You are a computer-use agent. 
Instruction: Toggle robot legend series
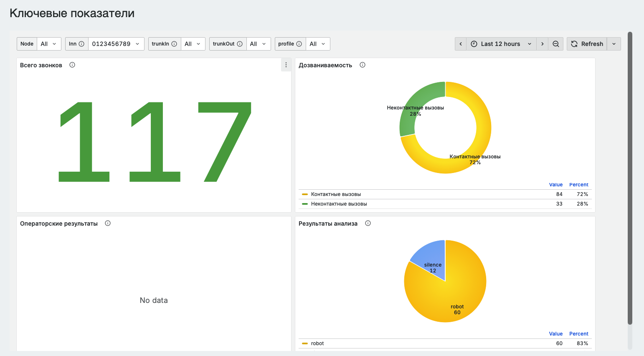tap(317, 343)
